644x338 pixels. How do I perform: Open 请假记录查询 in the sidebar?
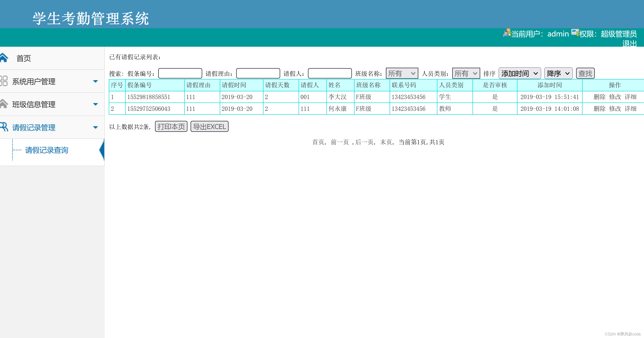click(46, 150)
